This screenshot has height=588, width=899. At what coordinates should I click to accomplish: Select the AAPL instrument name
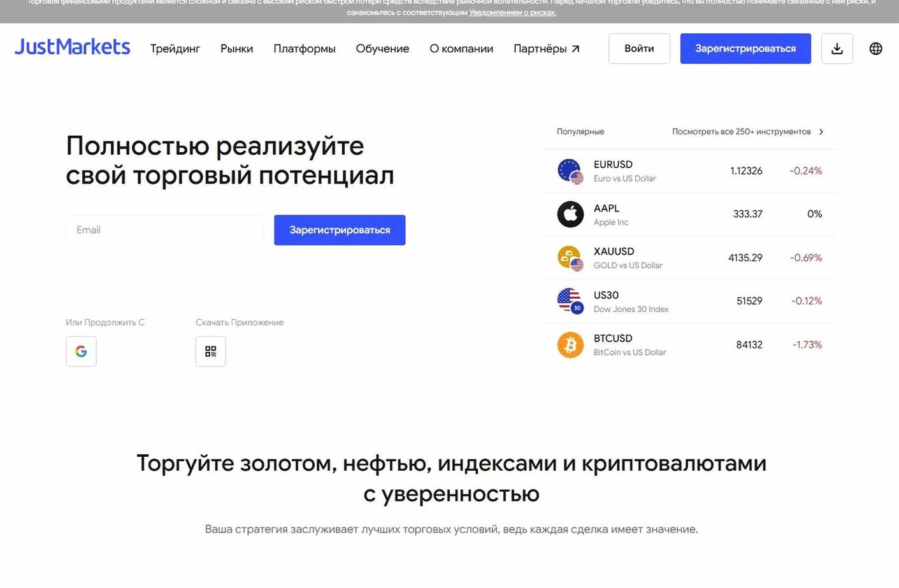[x=607, y=208]
